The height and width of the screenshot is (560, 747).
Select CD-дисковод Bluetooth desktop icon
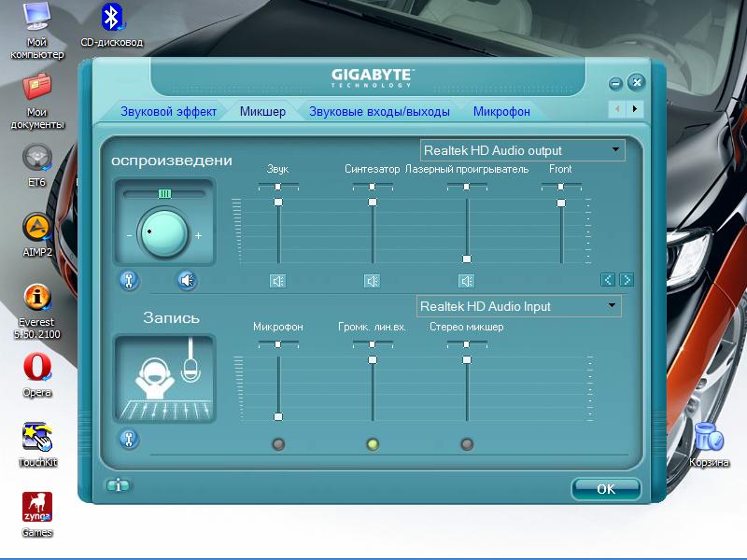click(x=111, y=26)
